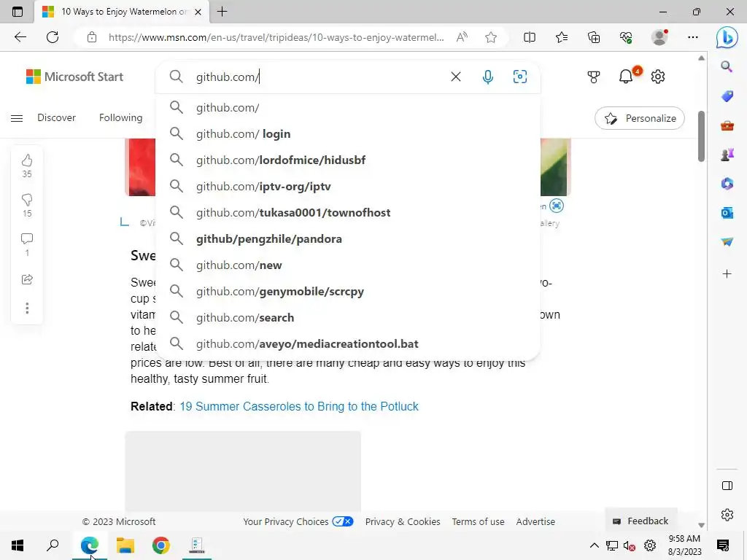Screen dimensions: 747x560
Task: Clear the search box text
Action: pyautogui.click(x=455, y=77)
